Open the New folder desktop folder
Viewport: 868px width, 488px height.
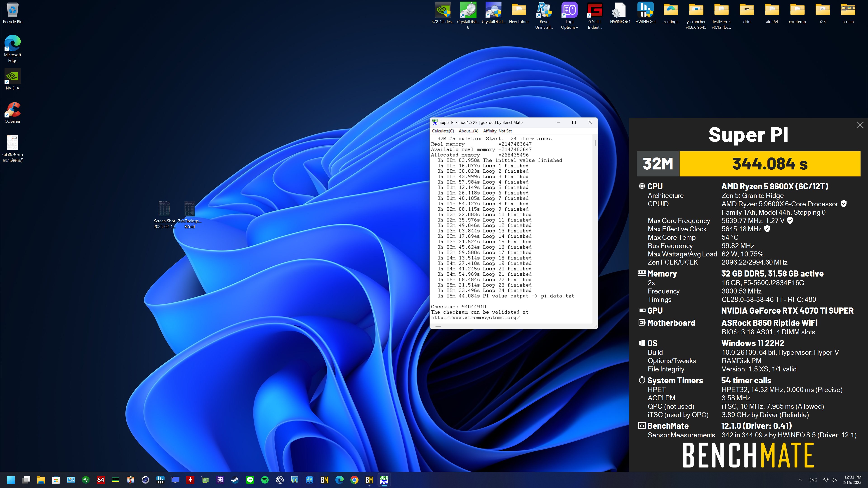click(x=519, y=13)
